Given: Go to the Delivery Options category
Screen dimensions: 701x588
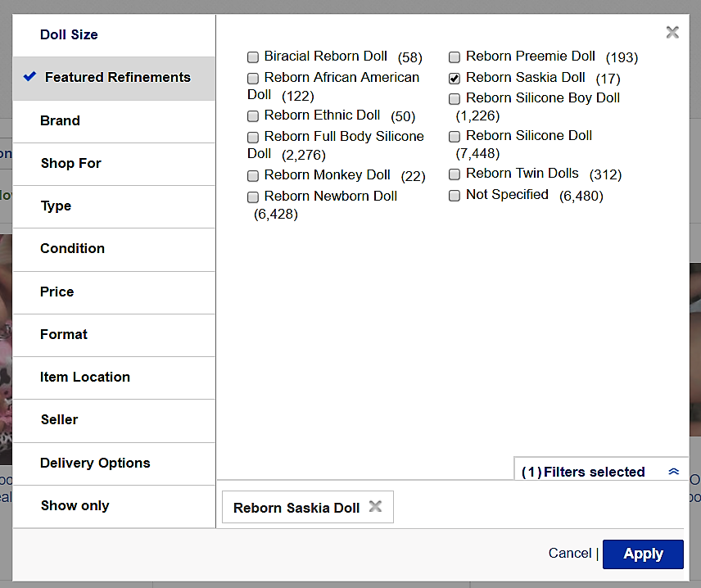Looking at the screenshot, I should (95, 463).
